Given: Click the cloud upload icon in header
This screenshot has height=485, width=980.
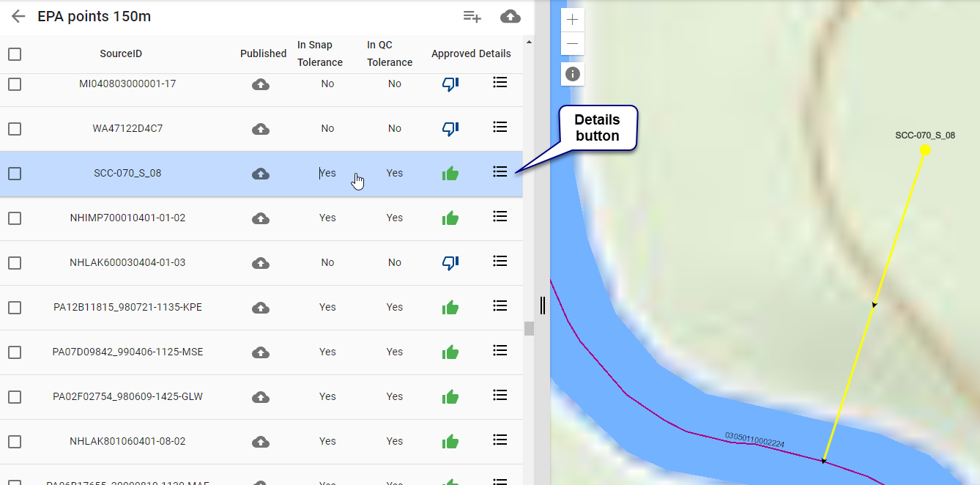Looking at the screenshot, I should (x=511, y=16).
